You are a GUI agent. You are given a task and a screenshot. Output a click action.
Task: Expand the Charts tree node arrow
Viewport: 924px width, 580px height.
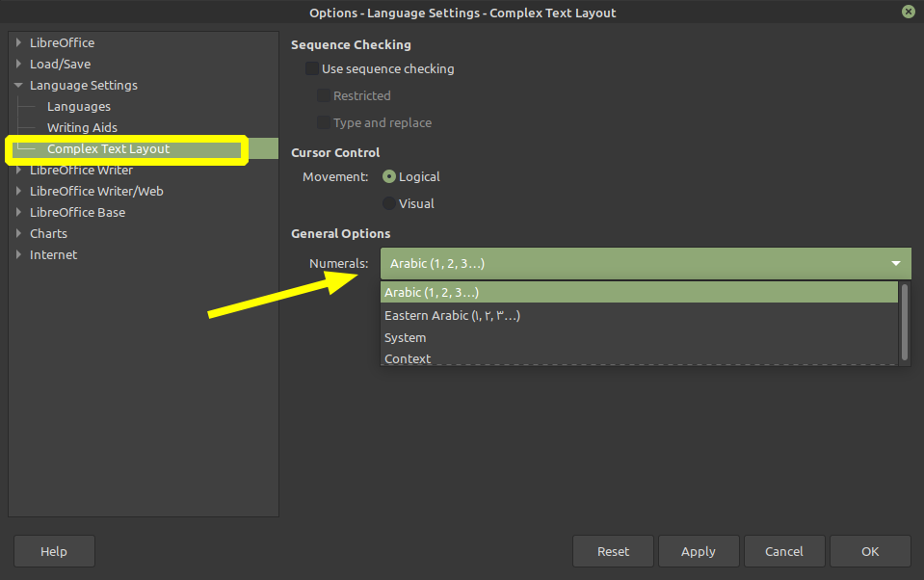click(x=18, y=233)
